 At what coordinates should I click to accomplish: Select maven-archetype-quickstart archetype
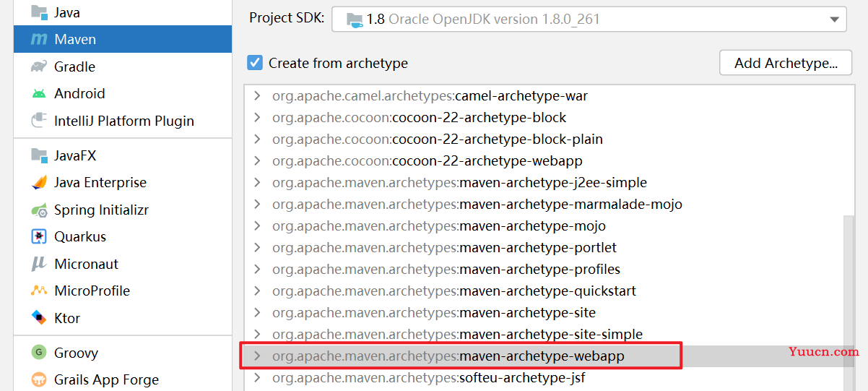click(x=454, y=291)
